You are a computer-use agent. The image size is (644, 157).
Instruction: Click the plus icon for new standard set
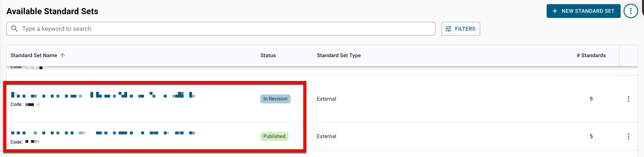pos(555,11)
